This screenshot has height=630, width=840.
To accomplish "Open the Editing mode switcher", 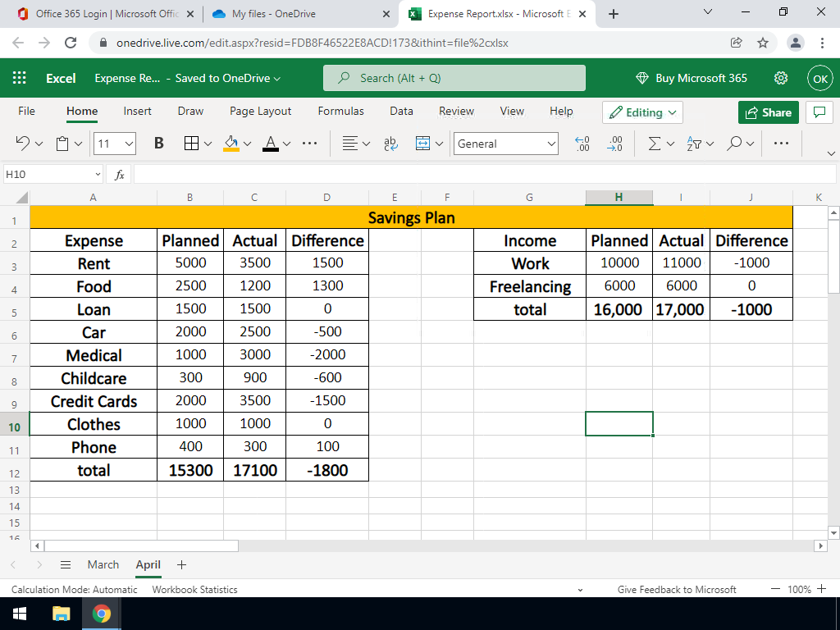I will point(643,112).
